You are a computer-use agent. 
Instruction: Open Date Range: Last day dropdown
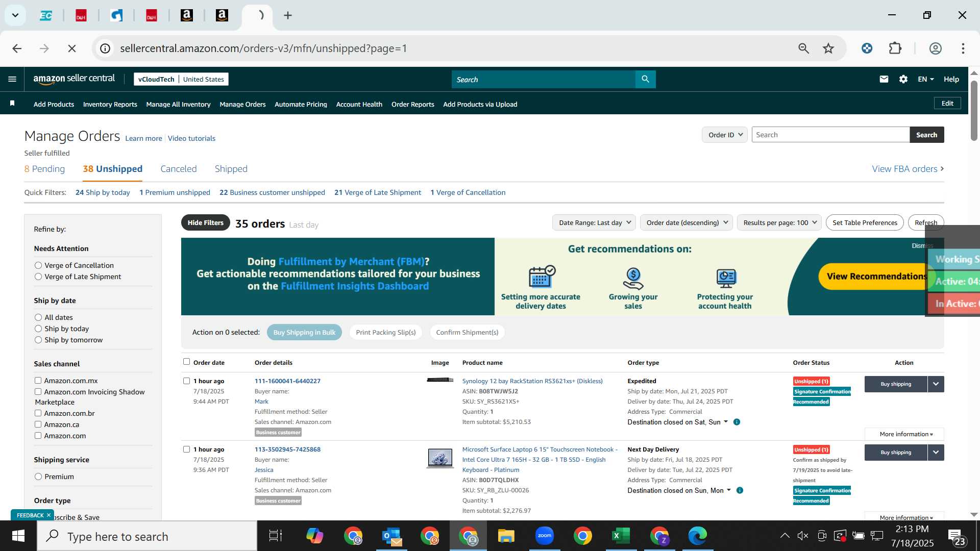(594, 222)
